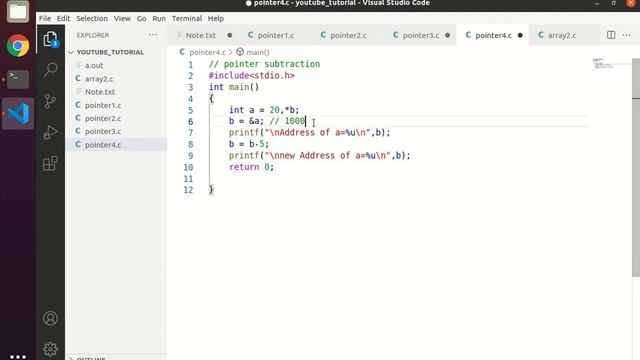This screenshot has width=640, height=360.
Task: Click the Split Editor Right icon
Action: pyautogui.click(x=611, y=35)
